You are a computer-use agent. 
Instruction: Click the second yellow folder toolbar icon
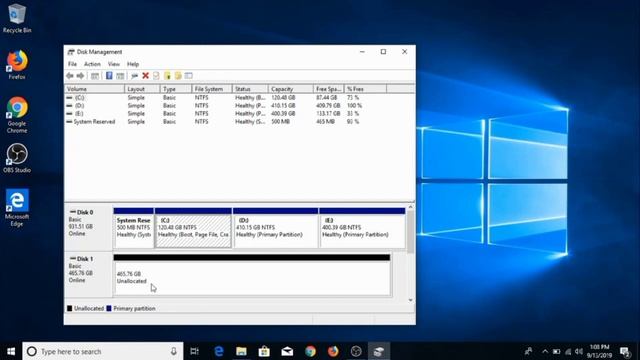coord(178,76)
